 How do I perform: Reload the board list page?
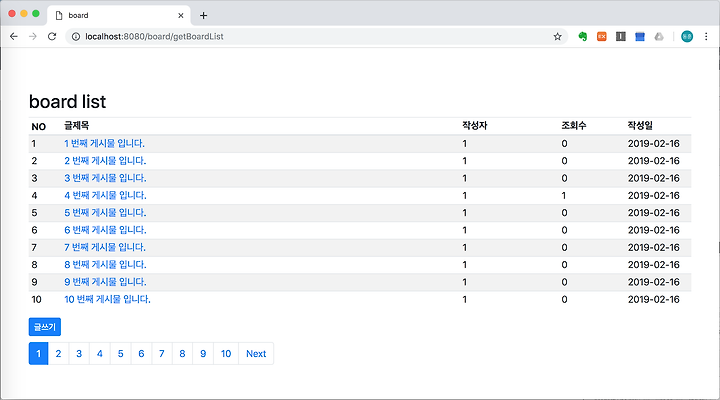pos(52,36)
